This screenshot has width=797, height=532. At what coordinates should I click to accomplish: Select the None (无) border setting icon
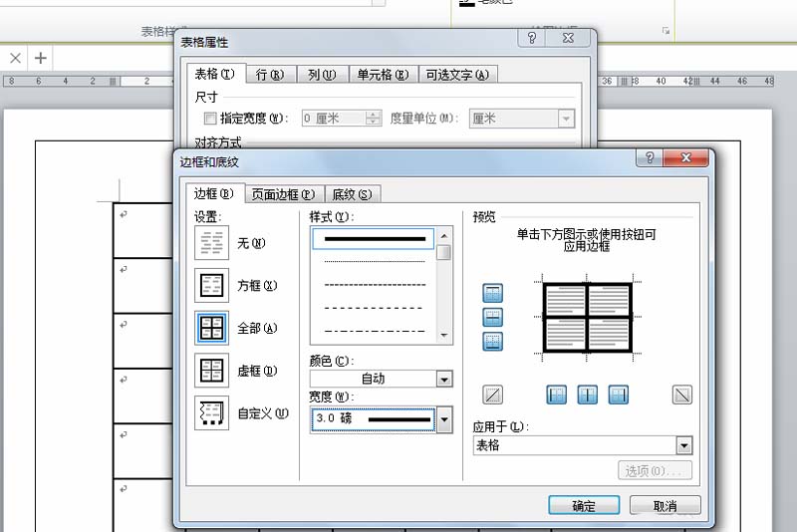pyautogui.click(x=211, y=243)
